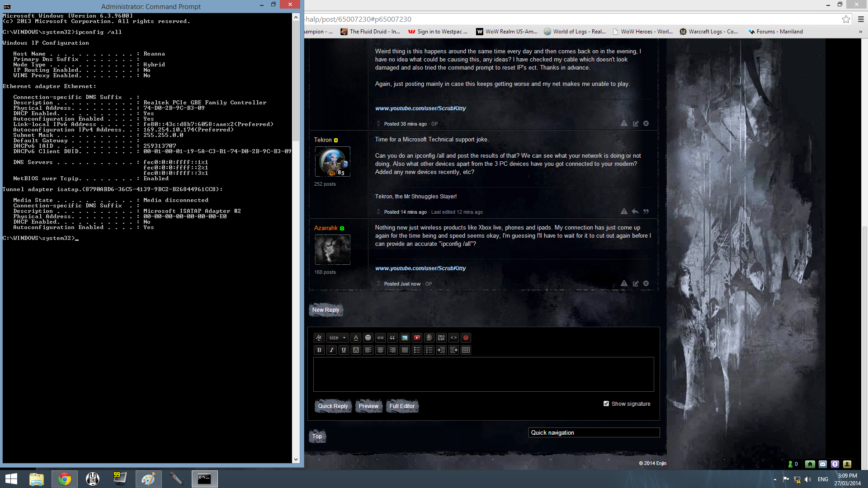Reply to Tekron's post arrow icon
The width and height of the screenshot is (868, 488).
click(635, 211)
